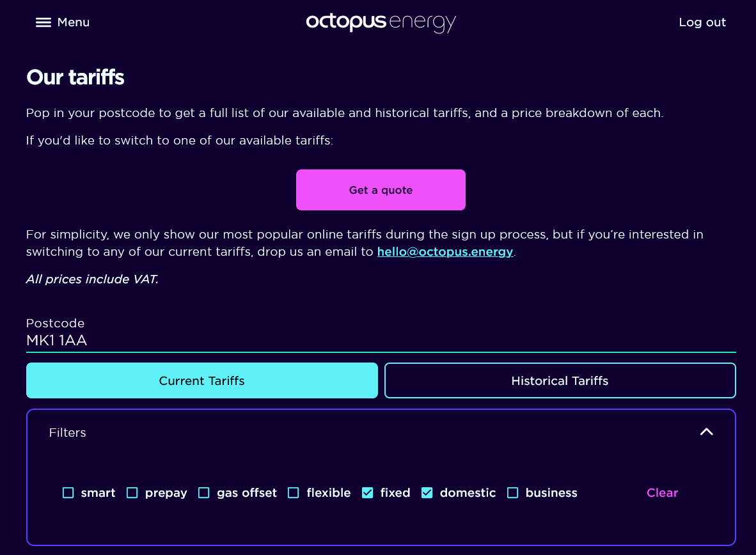Focus the Postcode input field
Viewport: 756px width, 555px height.
point(381,340)
